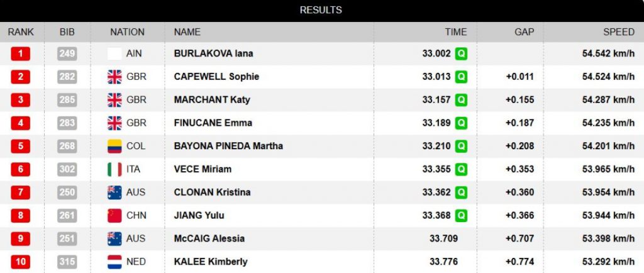Click red rank 1 badge
The height and width of the screenshot is (273, 644).
click(20, 53)
